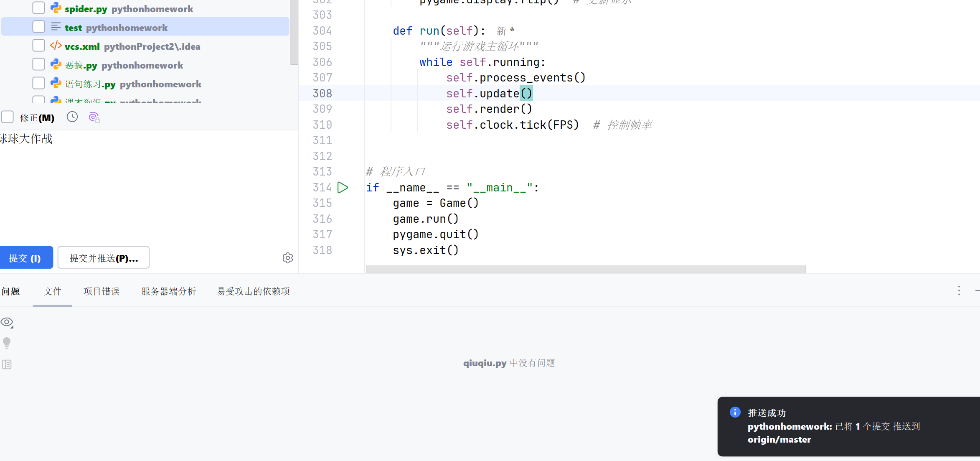Screen dimensions: 980x461
Task: Click the 提交 (I) commit button
Action: click(x=25, y=258)
